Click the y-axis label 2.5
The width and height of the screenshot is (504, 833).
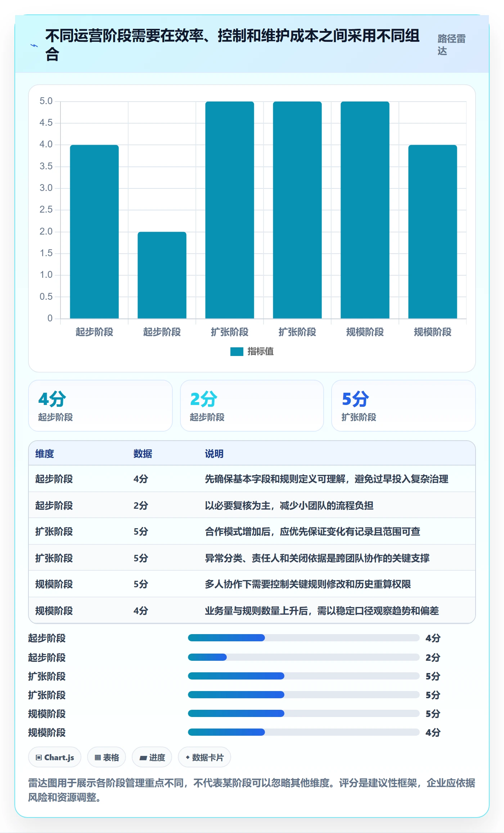[x=46, y=209]
